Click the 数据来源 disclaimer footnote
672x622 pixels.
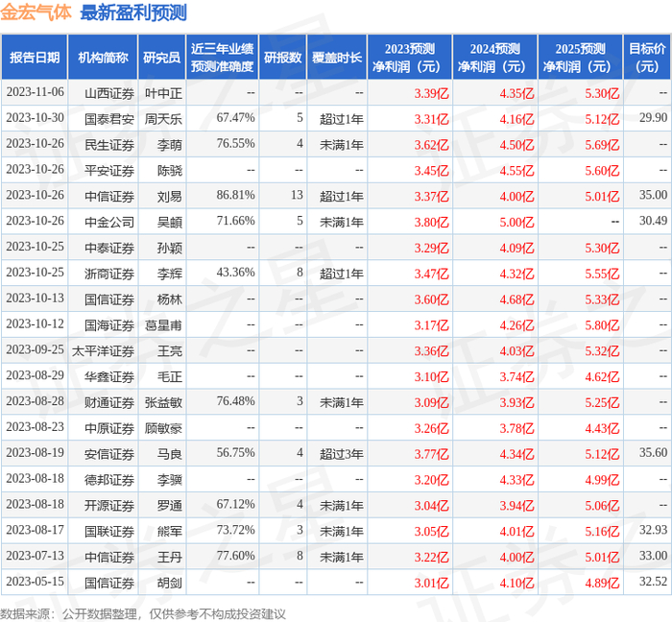coord(143,614)
